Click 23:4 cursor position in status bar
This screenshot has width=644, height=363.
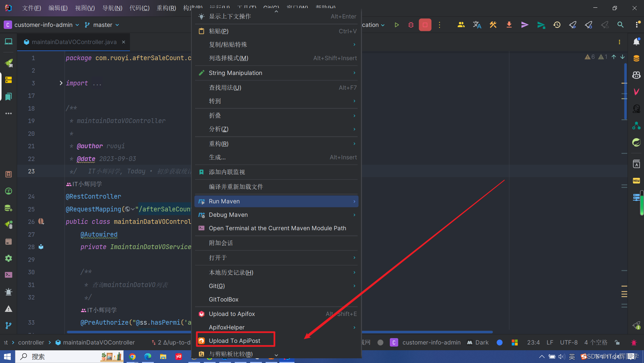pyautogui.click(x=533, y=342)
